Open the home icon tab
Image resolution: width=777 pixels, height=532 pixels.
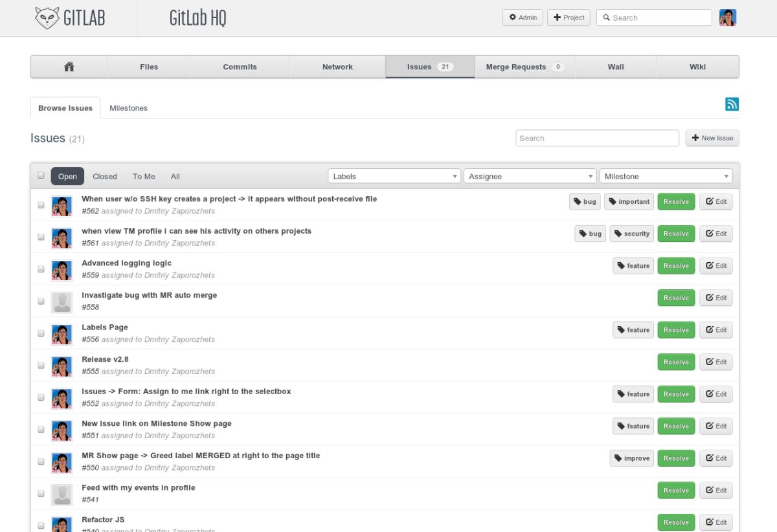[x=69, y=67]
